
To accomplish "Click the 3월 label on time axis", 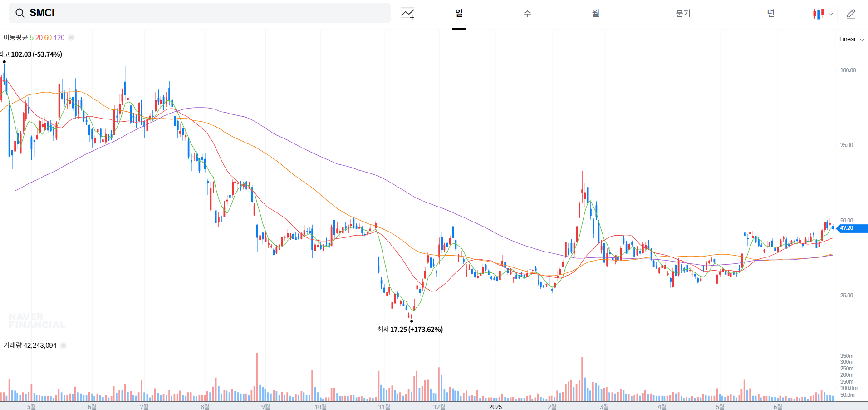I will 604,406.
